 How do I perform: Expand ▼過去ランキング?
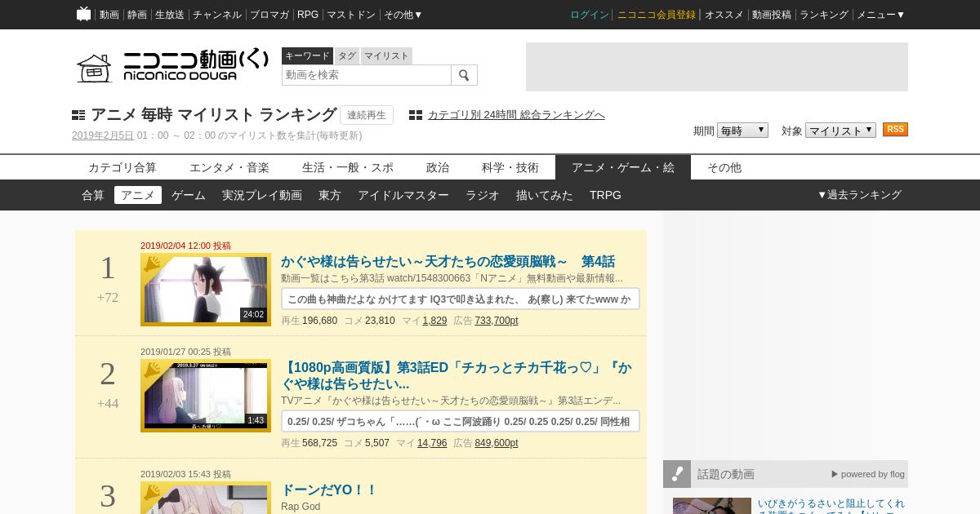(859, 195)
